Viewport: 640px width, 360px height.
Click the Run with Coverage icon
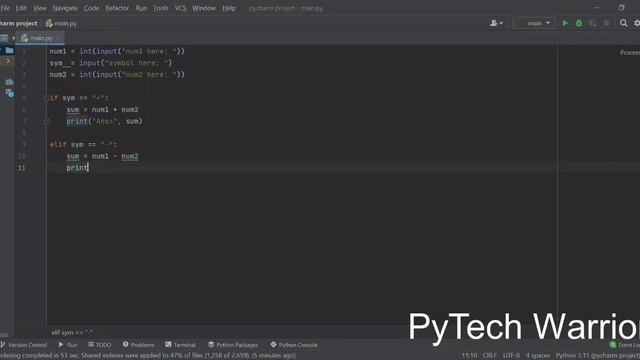point(592,23)
